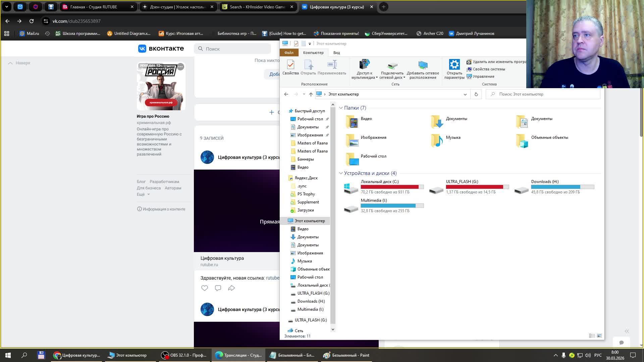This screenshot has width=644, height=362.
Task: Open the 'Файл' menu in Explorer
Action: click(289, 53)
